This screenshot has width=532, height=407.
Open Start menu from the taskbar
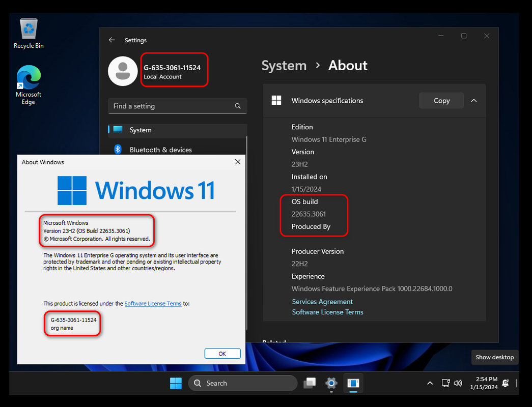tap(176, 383)
